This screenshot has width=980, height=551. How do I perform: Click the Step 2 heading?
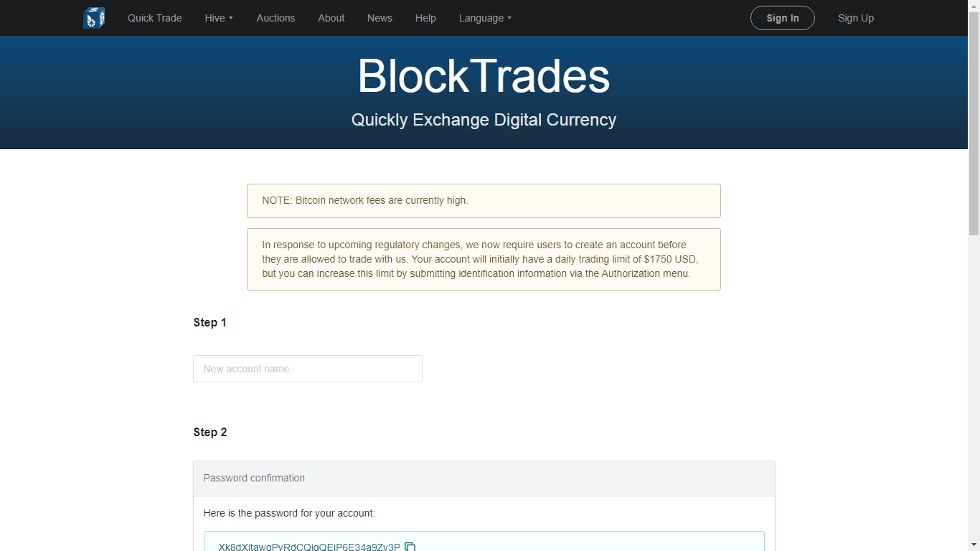(x=209, y=432)
